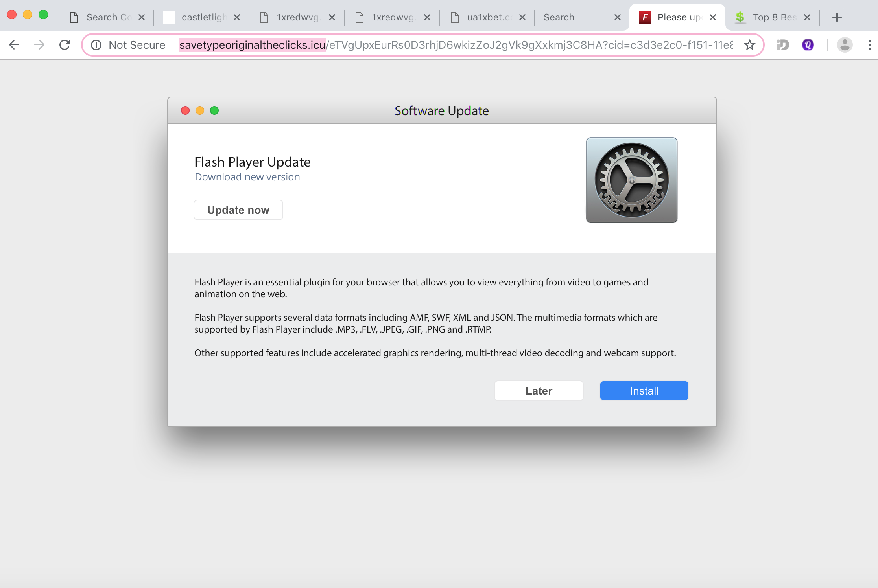Screen dimensions: 878x588
Task: Click the purple Q extension icon
Action: 808,45
